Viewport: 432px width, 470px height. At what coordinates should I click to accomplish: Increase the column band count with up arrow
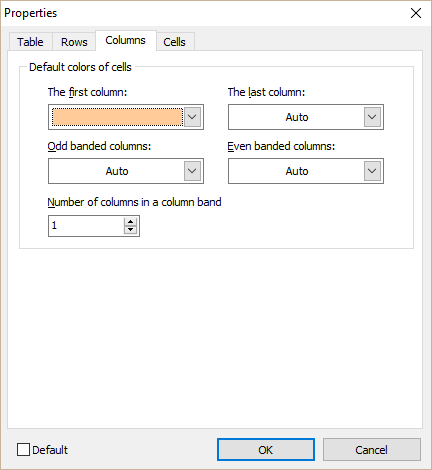point(131,222)
